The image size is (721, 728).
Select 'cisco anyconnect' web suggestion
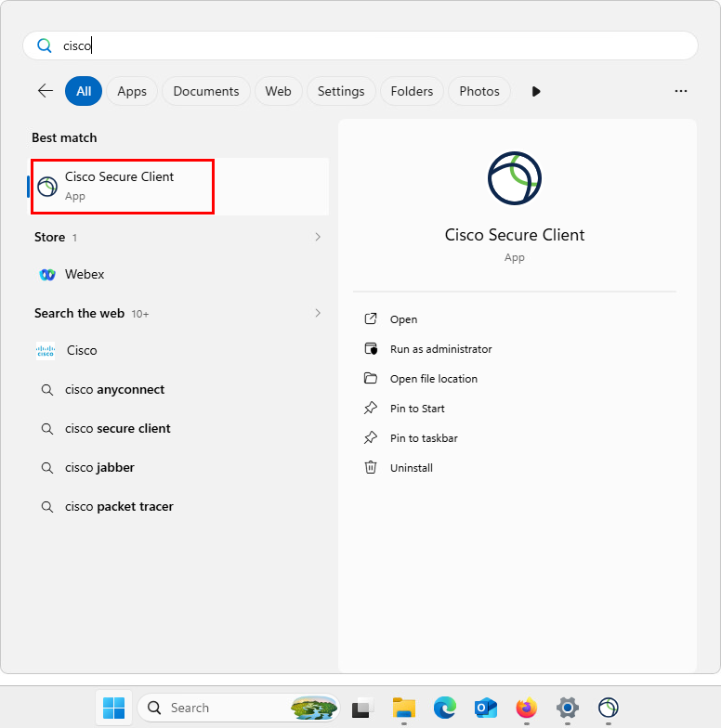pos(180,390)
